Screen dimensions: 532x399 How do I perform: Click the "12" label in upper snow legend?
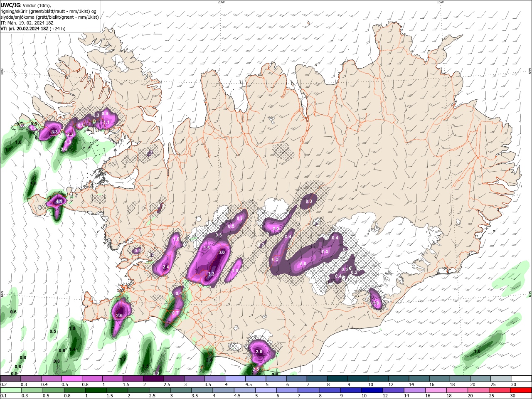(390, 384)
